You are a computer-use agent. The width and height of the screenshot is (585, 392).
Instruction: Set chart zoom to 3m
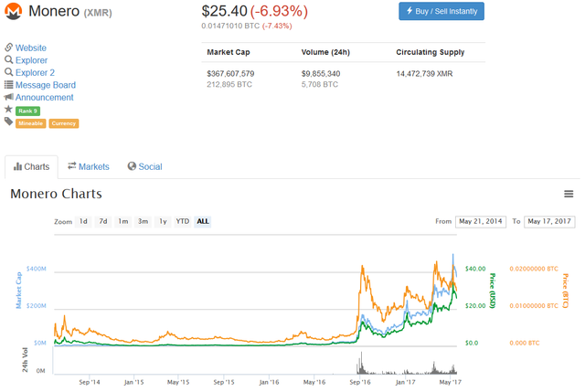pyautogui.click(x=143, y=221)
